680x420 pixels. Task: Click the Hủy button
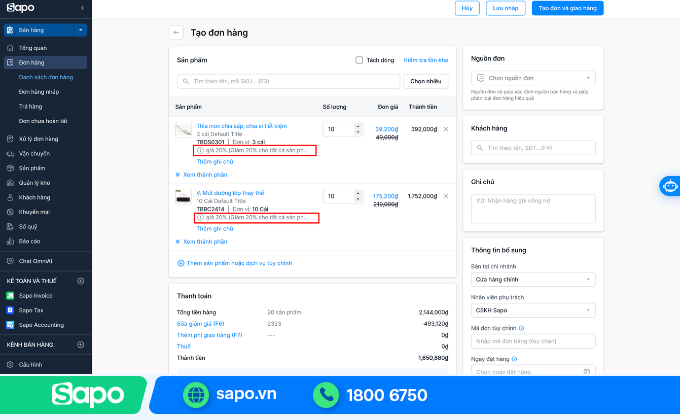click(x=467, y=8)
